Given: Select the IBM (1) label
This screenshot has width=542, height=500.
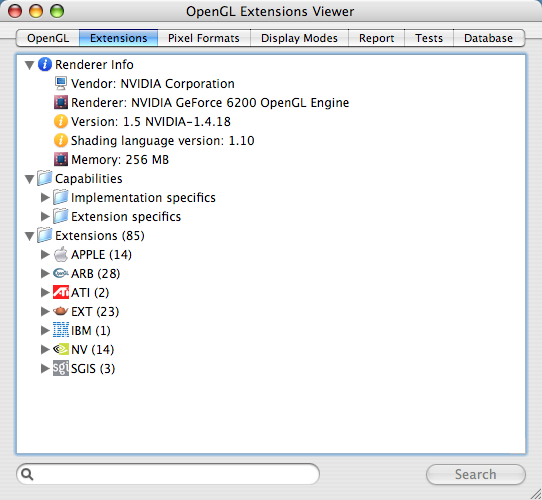Looking at the screenshot, I should pos(91,331).
